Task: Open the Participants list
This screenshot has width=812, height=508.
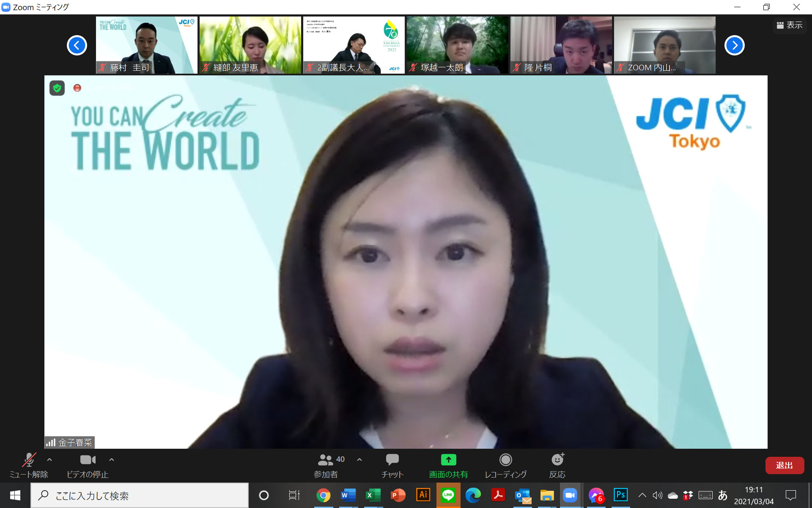Action: (x=326, y=465)
